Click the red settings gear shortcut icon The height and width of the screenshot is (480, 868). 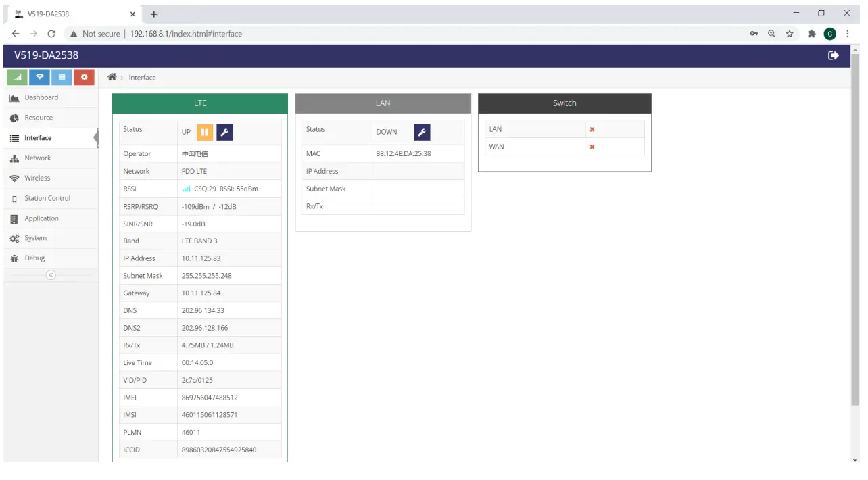click(x=84, y=77)
